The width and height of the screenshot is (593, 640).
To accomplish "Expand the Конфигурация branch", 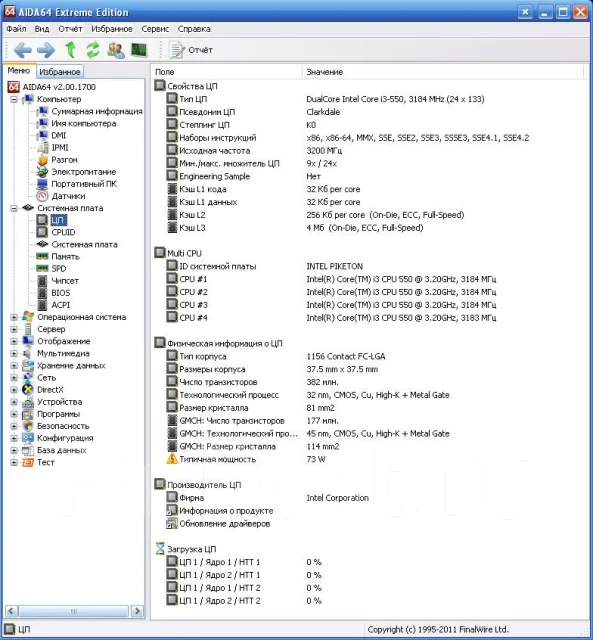I will tap(14, 438).
